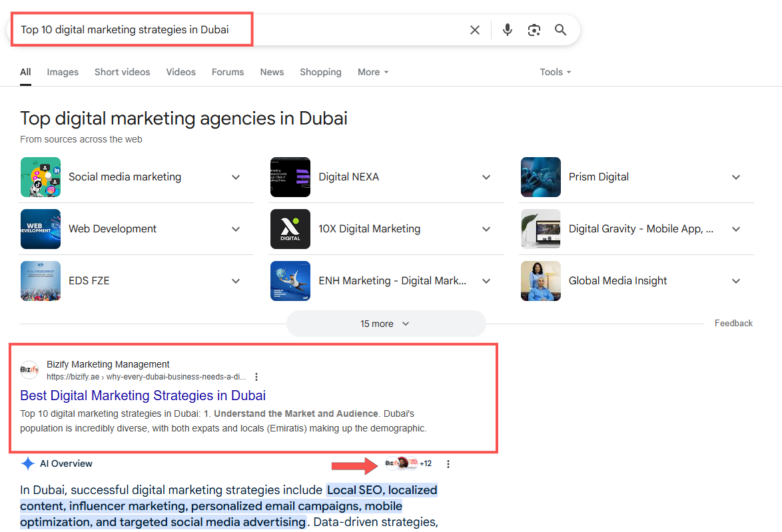Click the AI Overview sparkle icon
The image size is (782, 532).
(x=28, y=463)
